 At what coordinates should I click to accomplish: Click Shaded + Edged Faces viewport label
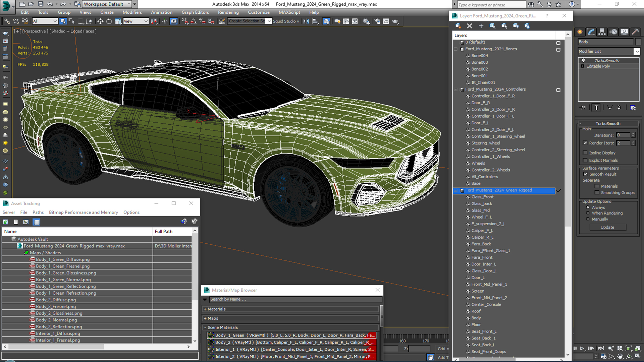click(x=73, y=31)
